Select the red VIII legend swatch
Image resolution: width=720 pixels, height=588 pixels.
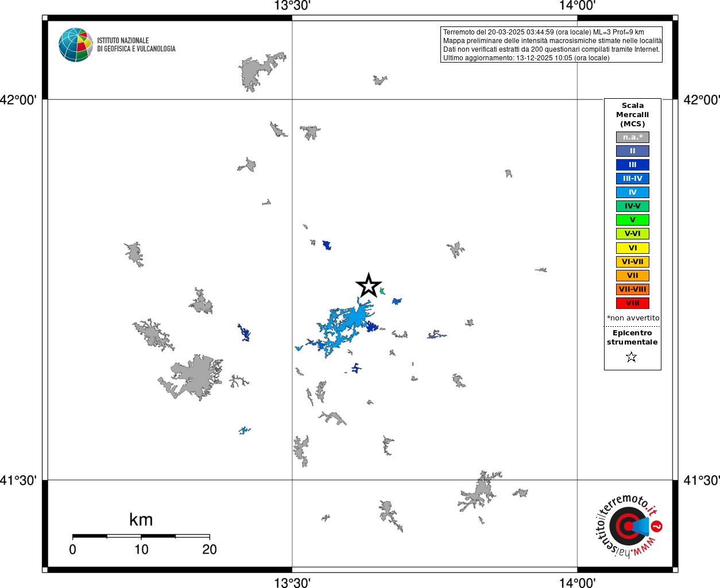coord(633,303)
